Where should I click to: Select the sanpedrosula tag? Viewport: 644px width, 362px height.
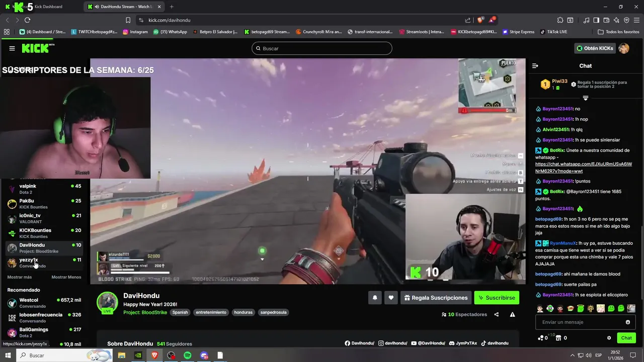click(x=273, y=312)
